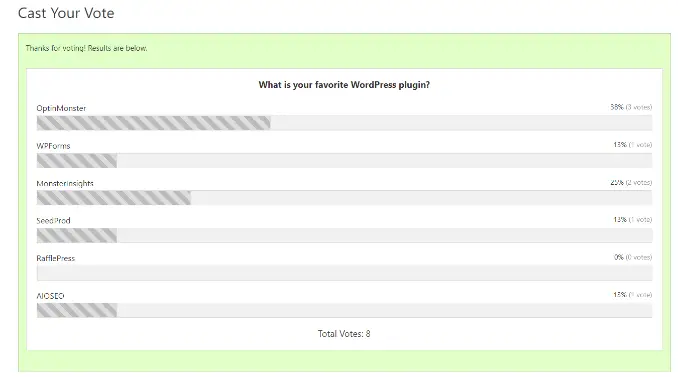
Task: Click the MonsterInsights striped progress bar
Action: click(114, 198)
